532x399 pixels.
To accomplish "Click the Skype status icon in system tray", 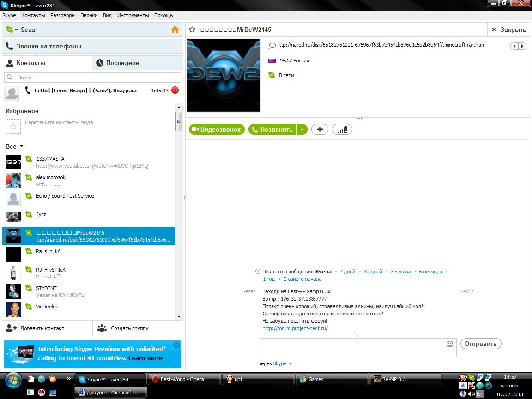I will pos(471,377).
